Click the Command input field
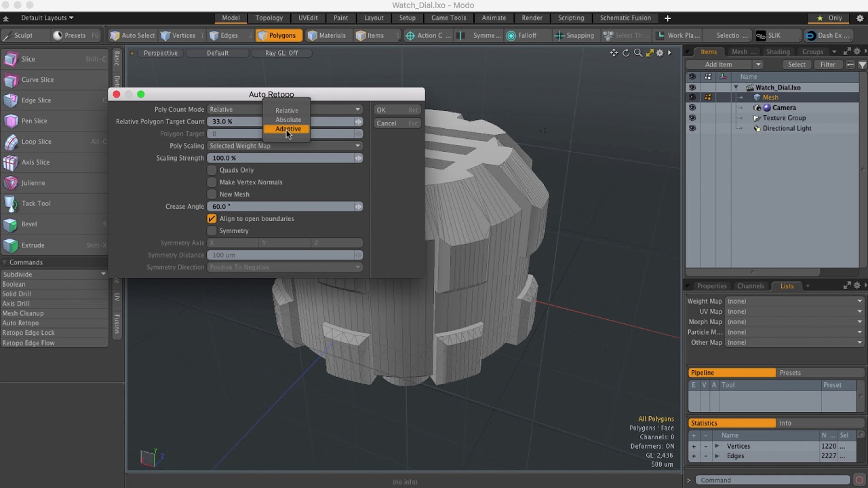Screen dimensions: 868x488 (774, 480)
